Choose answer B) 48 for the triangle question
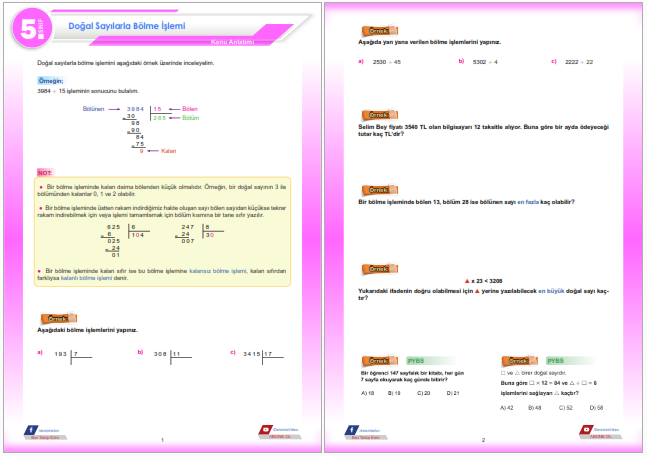This screenshot has height=456, width=647. [535, 408]
